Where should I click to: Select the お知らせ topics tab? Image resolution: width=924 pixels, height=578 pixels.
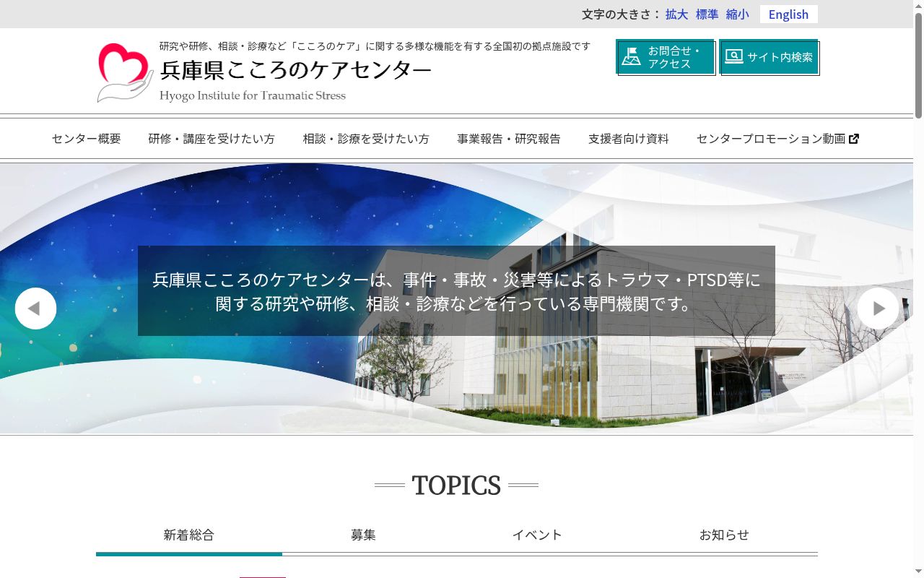pyautogui.click(x=724, y=535)
